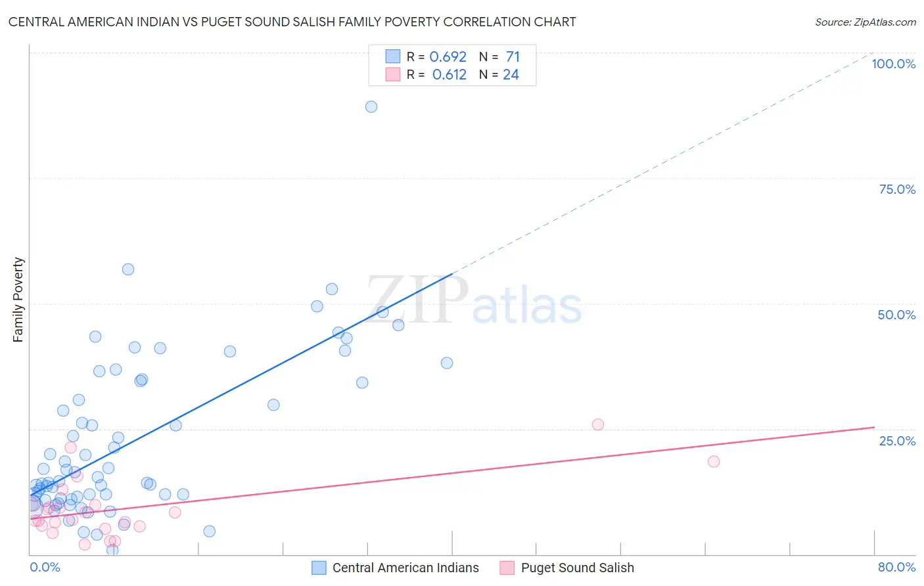Click the 0.0% x-axis label

click(x=45, y=567)
